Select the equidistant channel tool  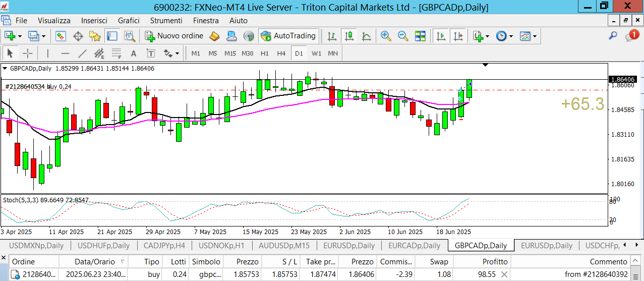99,53
